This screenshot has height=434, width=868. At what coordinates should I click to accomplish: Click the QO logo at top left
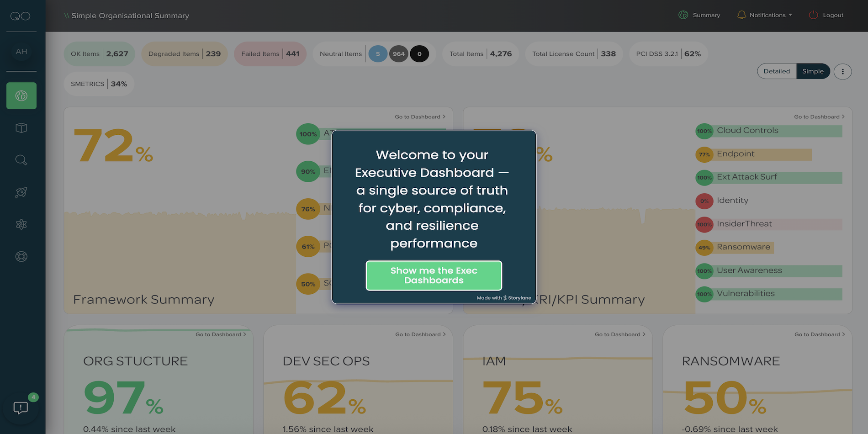[x=21, y=16]
